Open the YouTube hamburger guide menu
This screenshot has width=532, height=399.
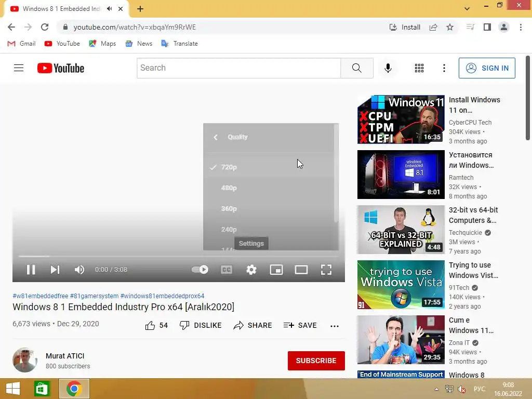[19, 68]
